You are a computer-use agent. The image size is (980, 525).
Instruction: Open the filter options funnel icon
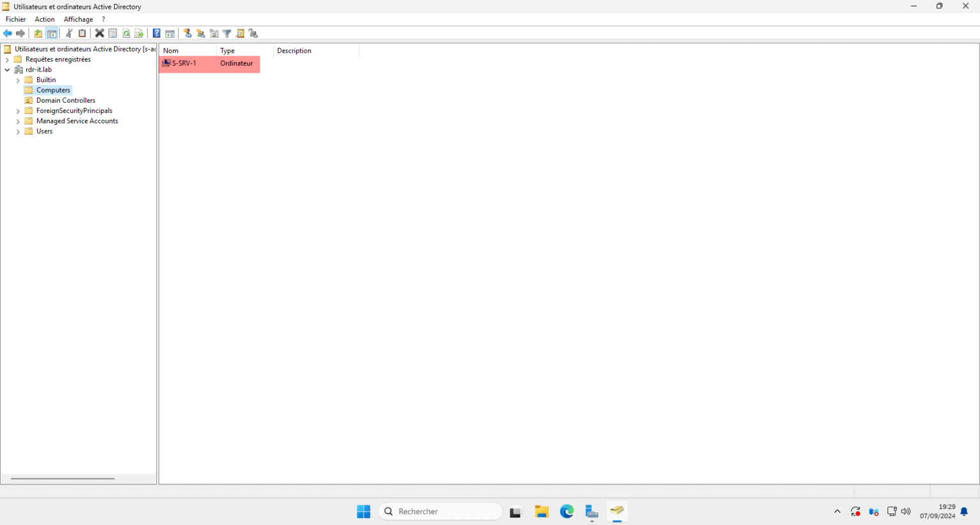(x=226, y=33)
